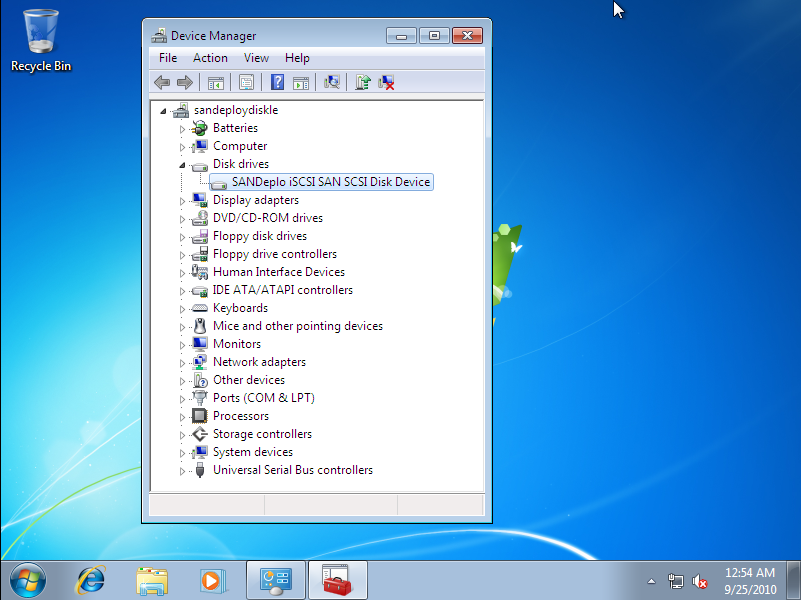Select the Storage controllers icon
The image size is (801, 604).
(x=200, y=434)
